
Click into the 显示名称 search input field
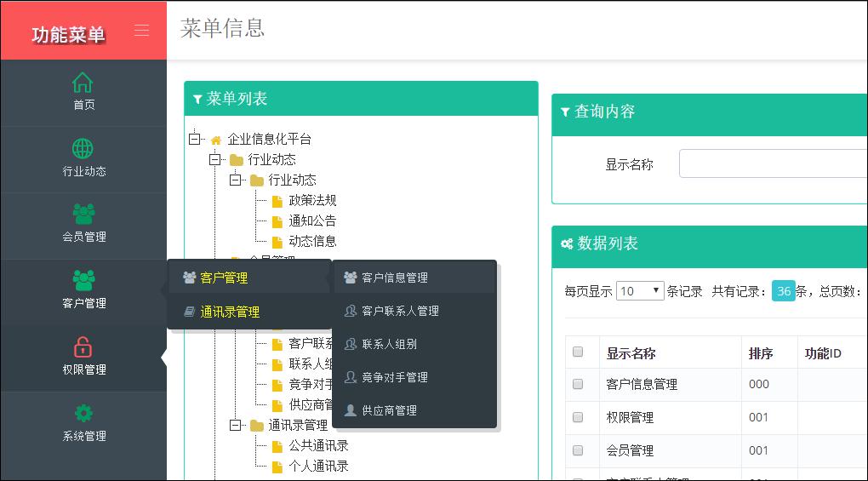773,163
